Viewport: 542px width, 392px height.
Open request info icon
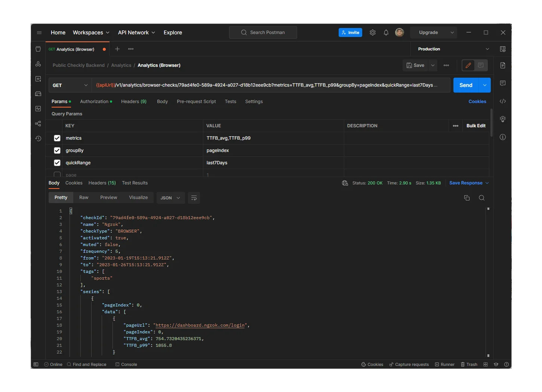(x=503, y=137)
